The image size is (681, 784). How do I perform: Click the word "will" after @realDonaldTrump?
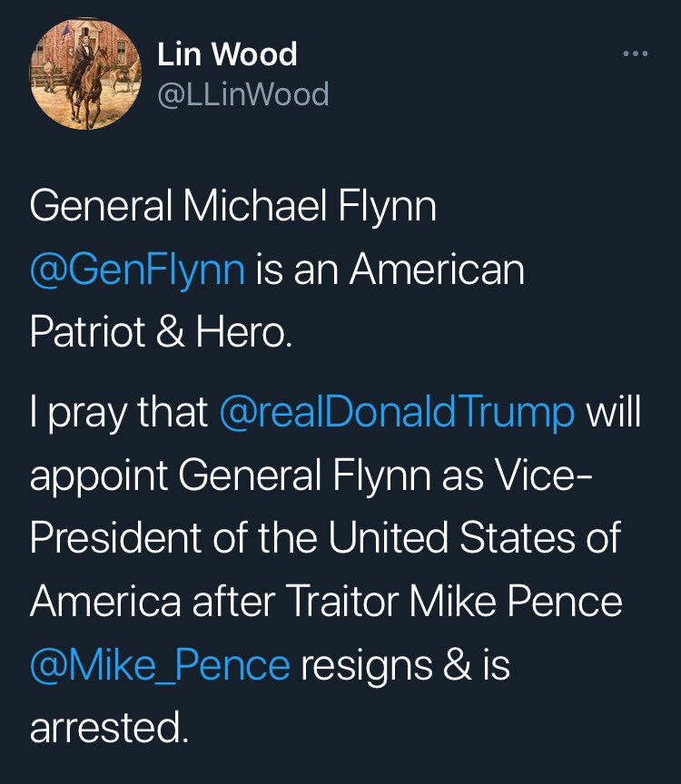coord(613,413)
